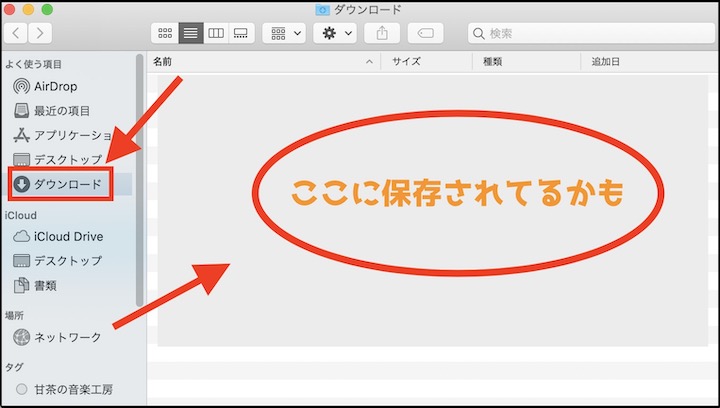720x408 pixels.
Task: Click the よく使う項目 section header
Action: click(x=34, y=64)
